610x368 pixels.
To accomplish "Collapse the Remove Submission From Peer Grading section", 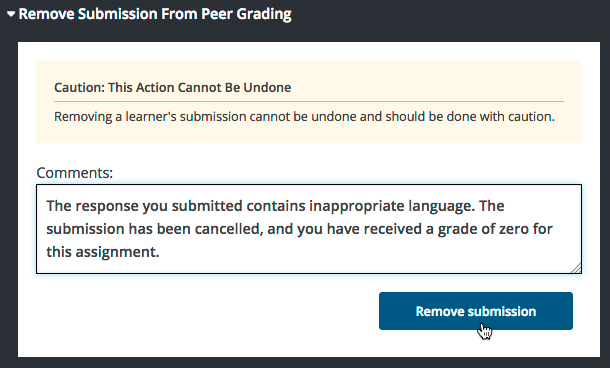I will 149,14.
